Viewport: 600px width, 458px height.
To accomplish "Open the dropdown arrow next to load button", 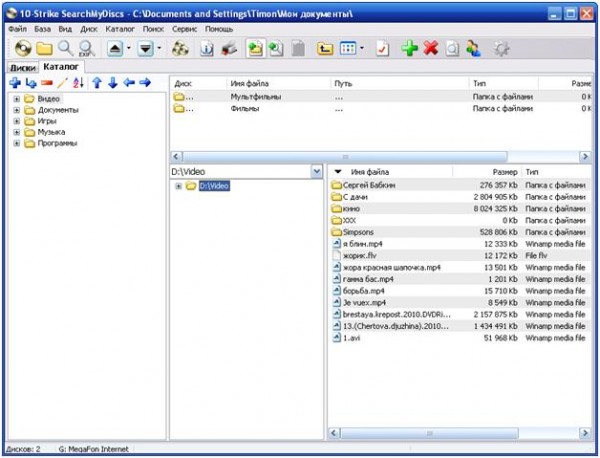I will point(159,49).
